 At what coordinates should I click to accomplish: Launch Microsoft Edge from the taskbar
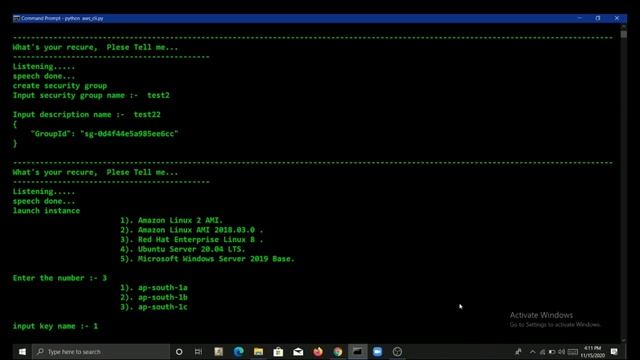click(238, 351)
